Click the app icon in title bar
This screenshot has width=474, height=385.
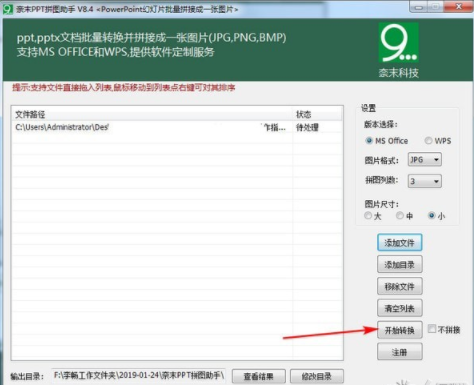click(7, 8)
